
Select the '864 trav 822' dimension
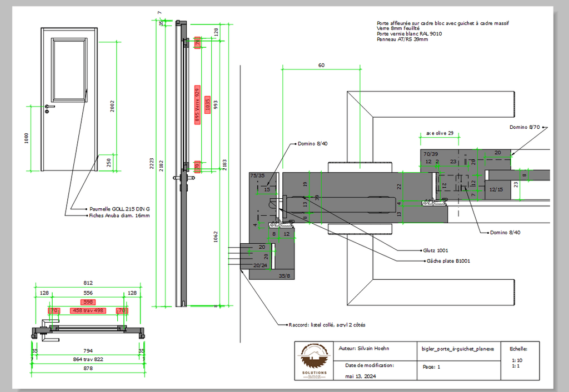[x=88, y=359]
